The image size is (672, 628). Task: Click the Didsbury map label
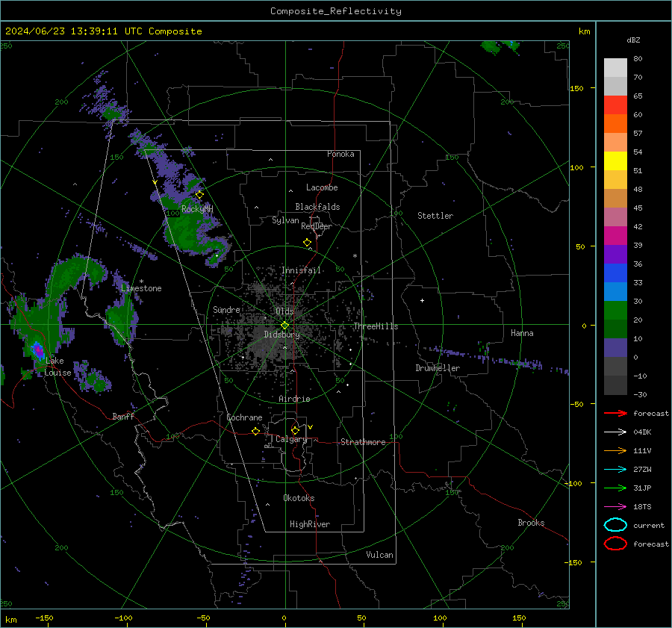(x=281, y=335)
